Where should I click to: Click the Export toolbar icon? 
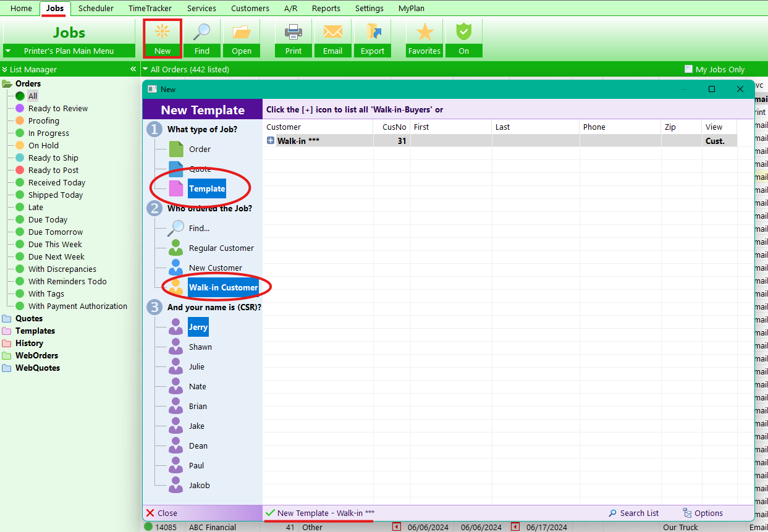pyautogui.click(x=373, y=32)
